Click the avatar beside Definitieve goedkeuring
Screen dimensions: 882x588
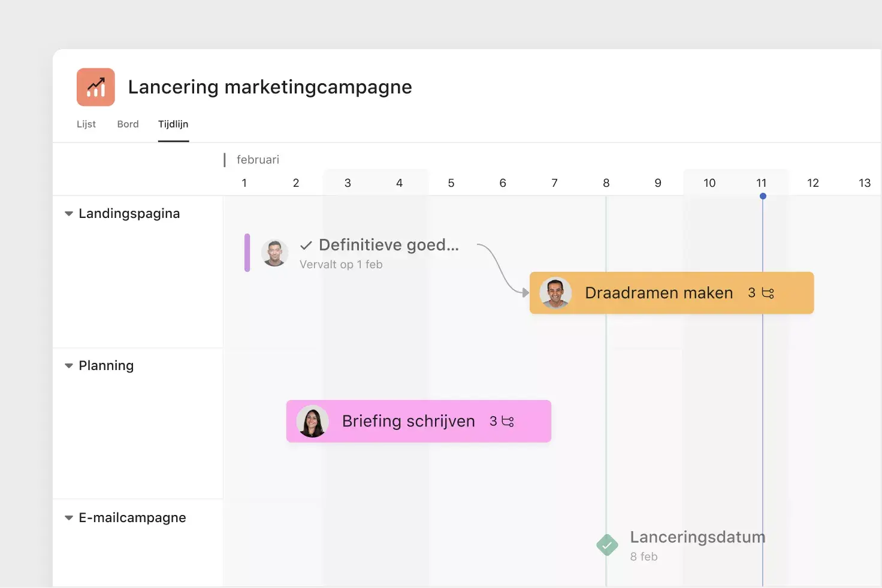pyautogui.click(x=274, y=253)
